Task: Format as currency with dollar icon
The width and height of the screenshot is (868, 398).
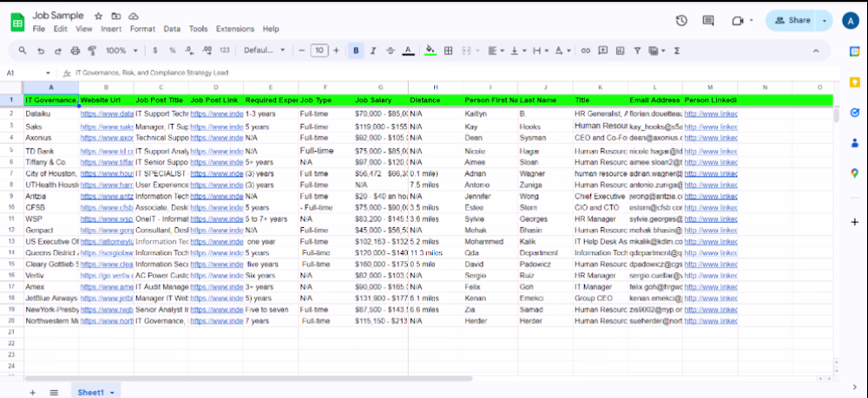Action: pyautogui.click(x=155, y=50)
